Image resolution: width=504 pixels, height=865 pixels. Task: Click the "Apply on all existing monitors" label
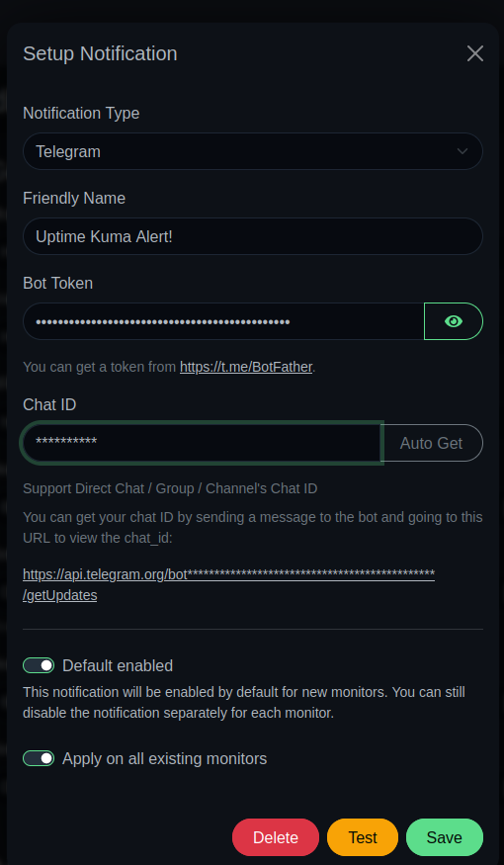pos(164,759)
